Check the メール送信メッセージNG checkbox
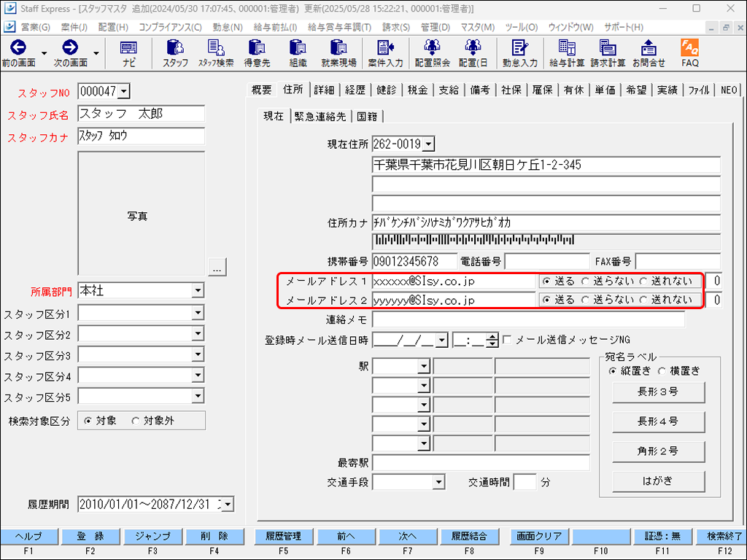Image resolution: width=747 pixels, height=560 pixels. point(507,340)
